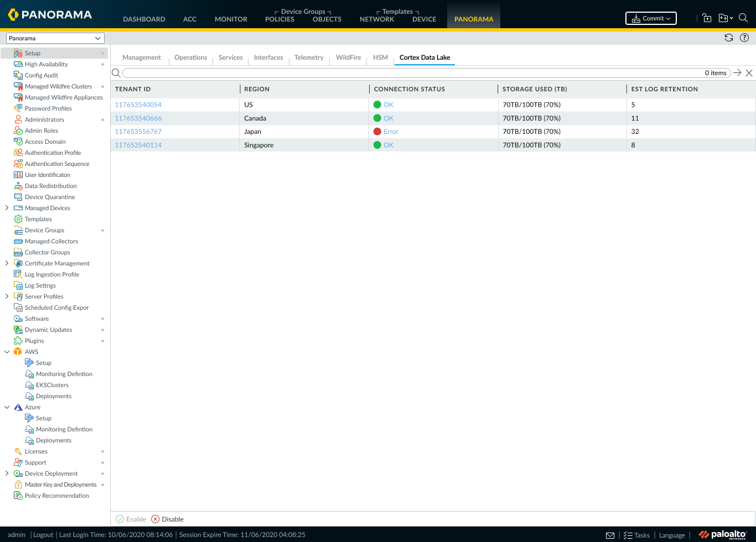This screenshot has height=542, width=756.
Task: Click the lock config icon next to Commit
Action: tap(707, 18)
